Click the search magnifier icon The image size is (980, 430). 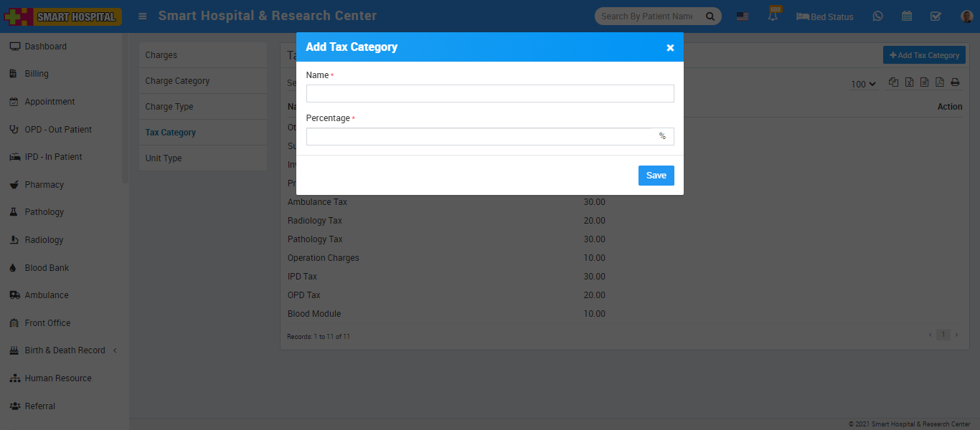point(710,16)
